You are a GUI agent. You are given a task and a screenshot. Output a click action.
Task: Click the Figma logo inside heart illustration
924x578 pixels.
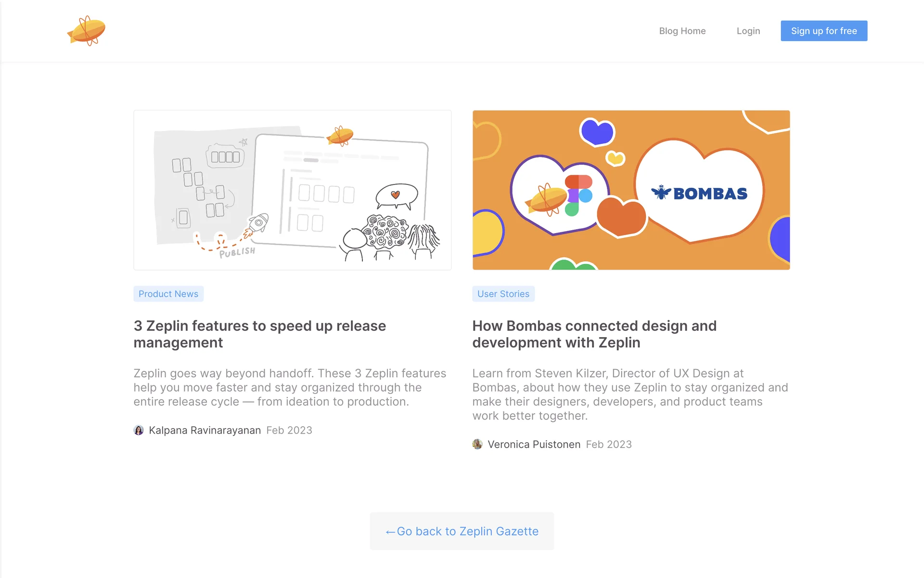pos(578,195)
